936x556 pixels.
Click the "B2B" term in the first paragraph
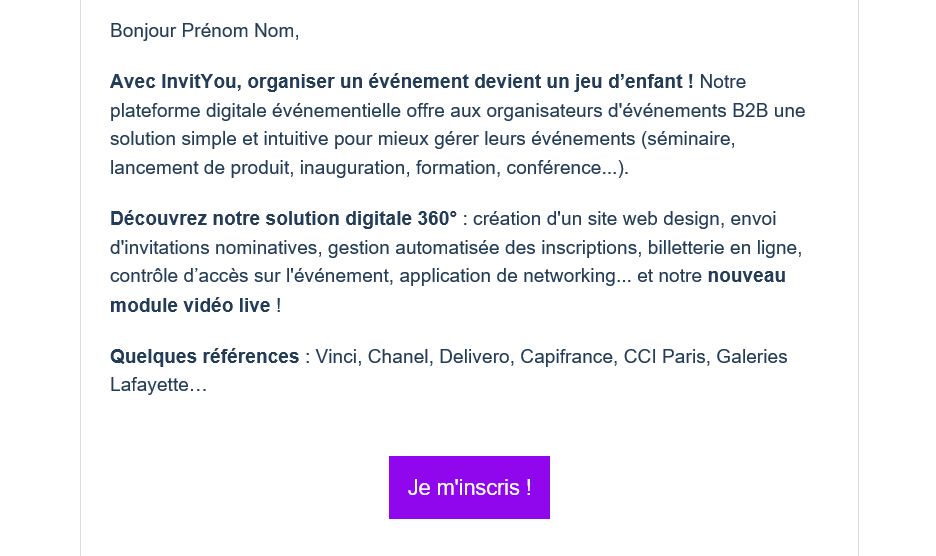(x=750, y=110)
